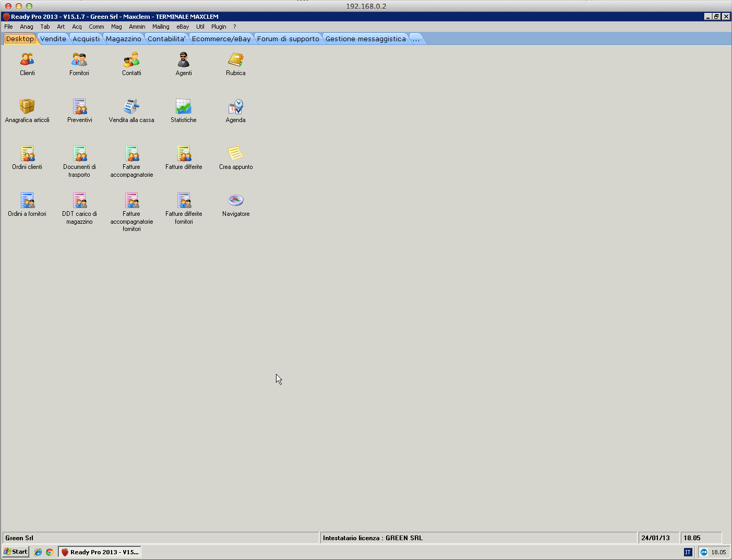This screenshot has width=732, height=560.
Task: Launch Chrome from the taskbar
Action: pos(50,552)
